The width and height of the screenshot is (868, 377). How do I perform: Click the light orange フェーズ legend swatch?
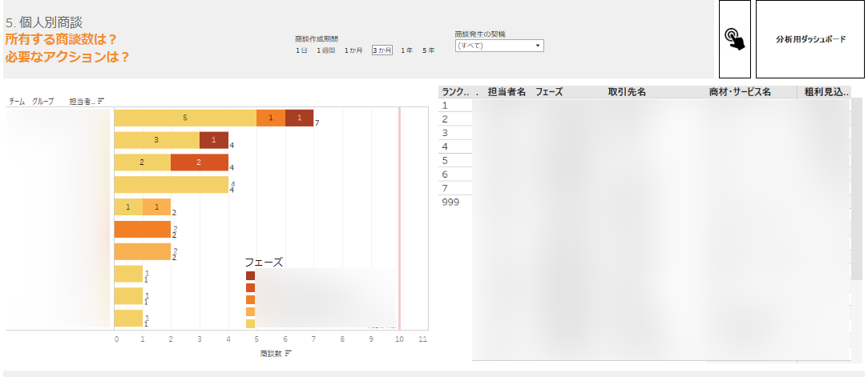click(250, 312)
